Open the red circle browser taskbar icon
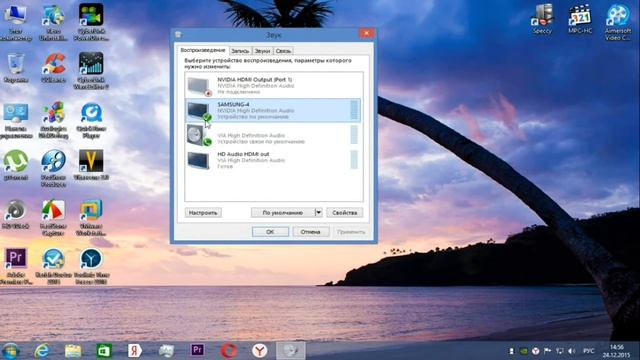640x360 pixels. click(229, 351)
